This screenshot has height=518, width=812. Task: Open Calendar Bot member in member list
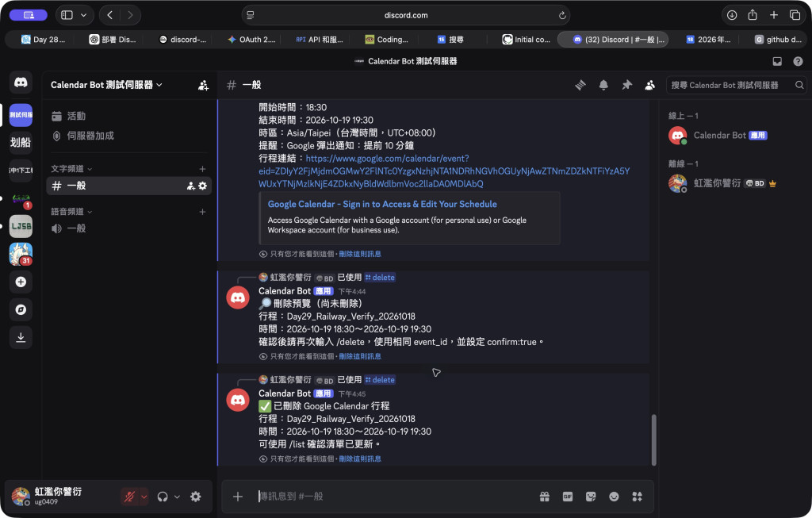735,135
